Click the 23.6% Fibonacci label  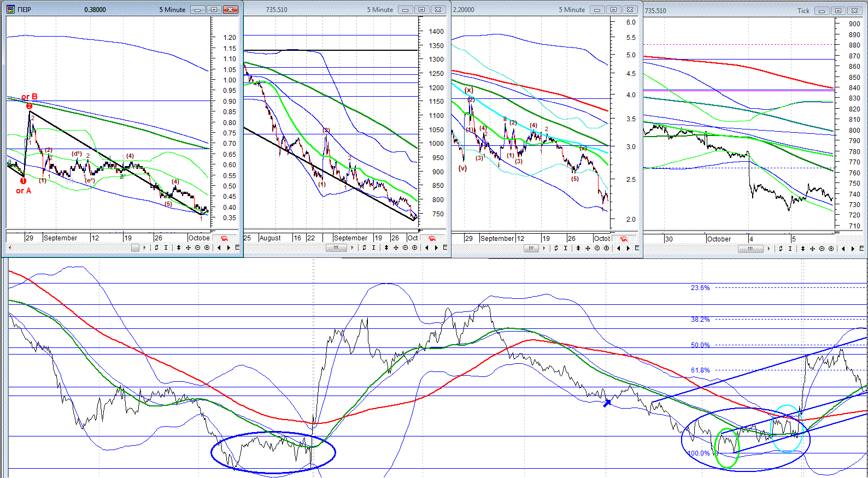(700, 287)
